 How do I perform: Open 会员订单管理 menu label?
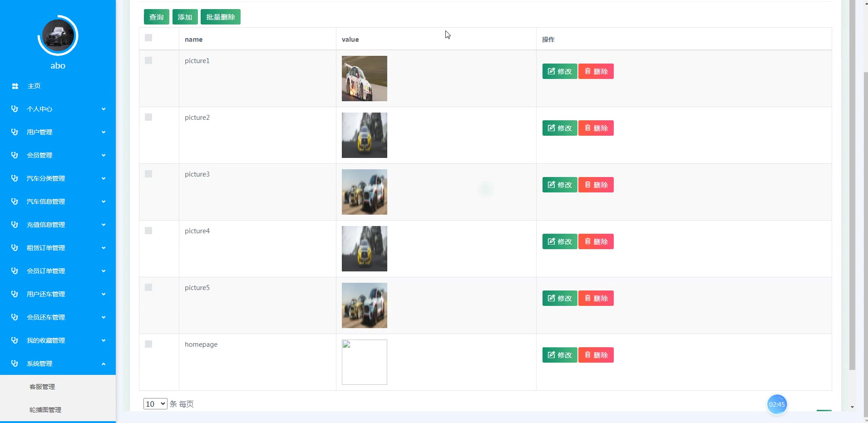46,271
